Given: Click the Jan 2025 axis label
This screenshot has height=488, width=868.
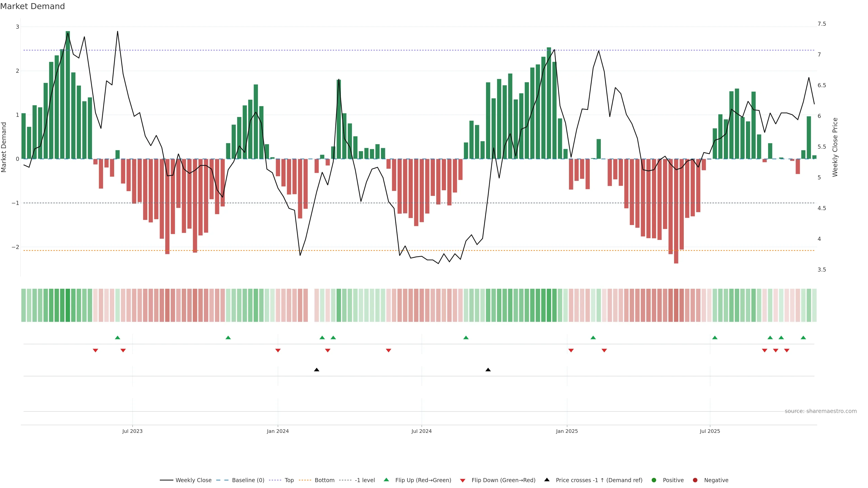Looking at the screenshot, I should (x=567, y=431).
